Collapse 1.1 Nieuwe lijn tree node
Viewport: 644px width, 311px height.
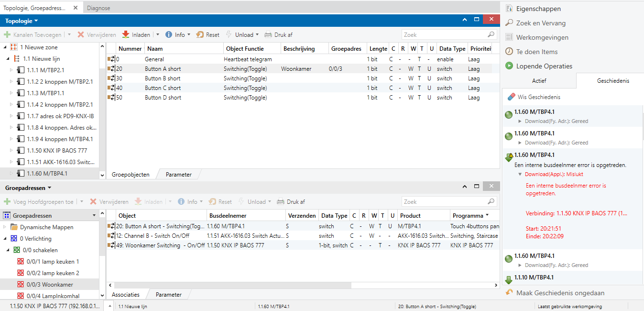9,59
